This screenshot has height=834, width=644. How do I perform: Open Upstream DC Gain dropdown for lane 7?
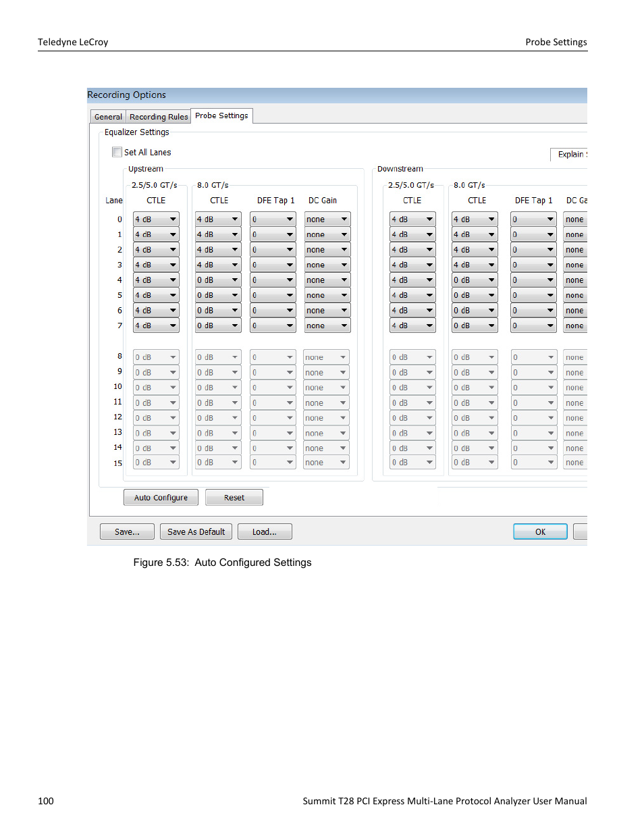(327, 325)
